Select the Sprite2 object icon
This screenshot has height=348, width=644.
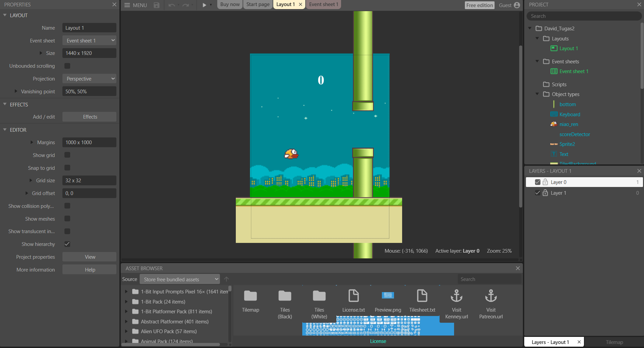point(554,144)
